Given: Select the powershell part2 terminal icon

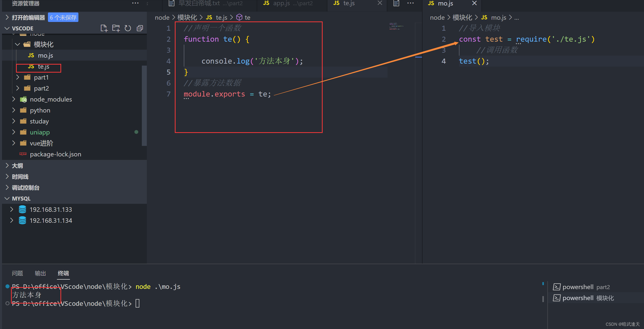Looking at the screenshot, I should (557, 287).
